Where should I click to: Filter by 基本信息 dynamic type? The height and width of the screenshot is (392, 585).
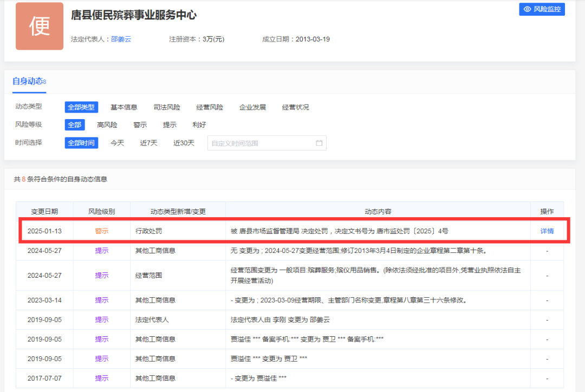(x=123, y=107)
